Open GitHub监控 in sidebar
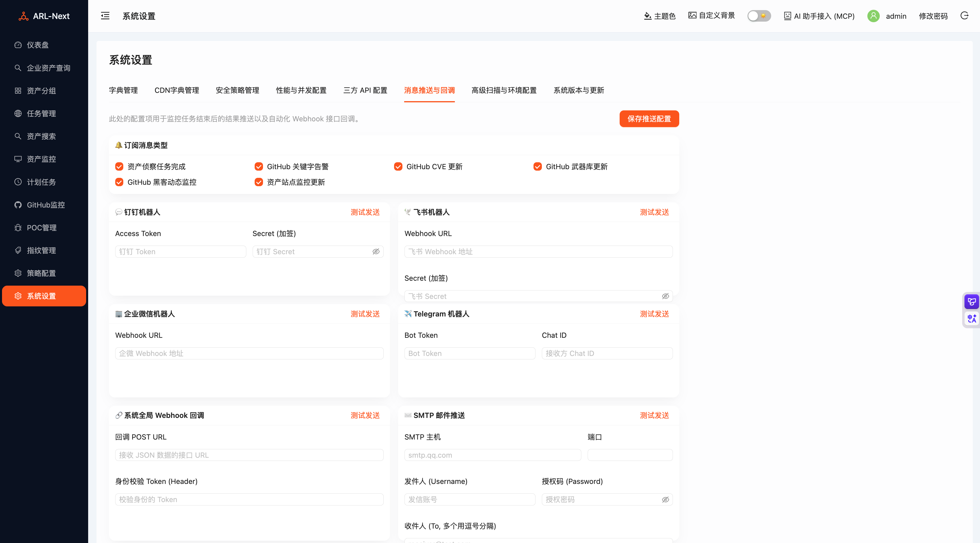980x543 pixels. (x=44, y=205)
